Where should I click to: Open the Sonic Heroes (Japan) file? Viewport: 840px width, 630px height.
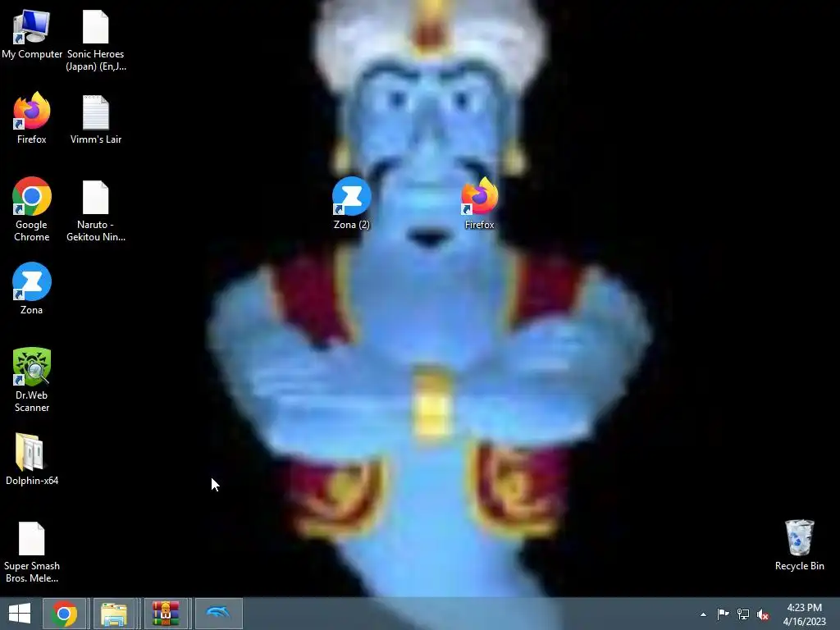coord(96,40)
